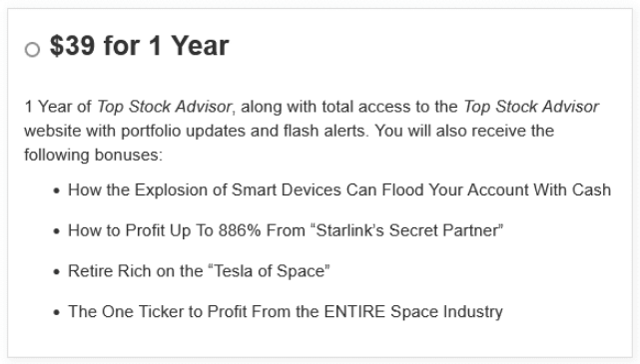Click the second italic Top Stock Advisor text
The image size is (640, 364).
point(531,107)
